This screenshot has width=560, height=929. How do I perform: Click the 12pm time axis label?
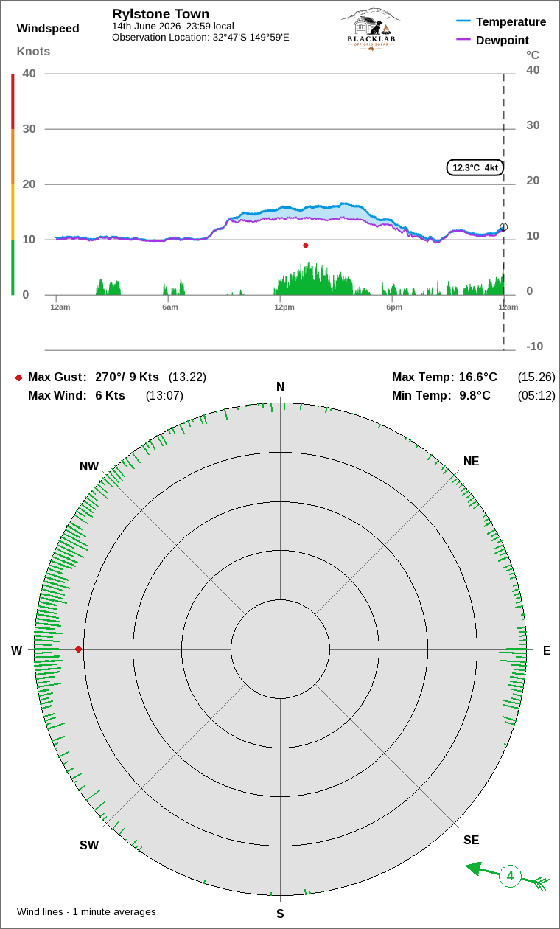(284, 307)
